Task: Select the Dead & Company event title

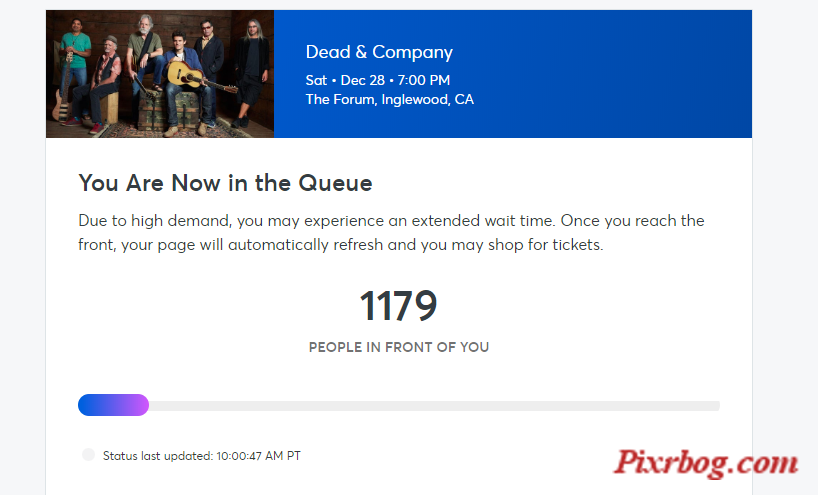Action: tap(379, 52)
